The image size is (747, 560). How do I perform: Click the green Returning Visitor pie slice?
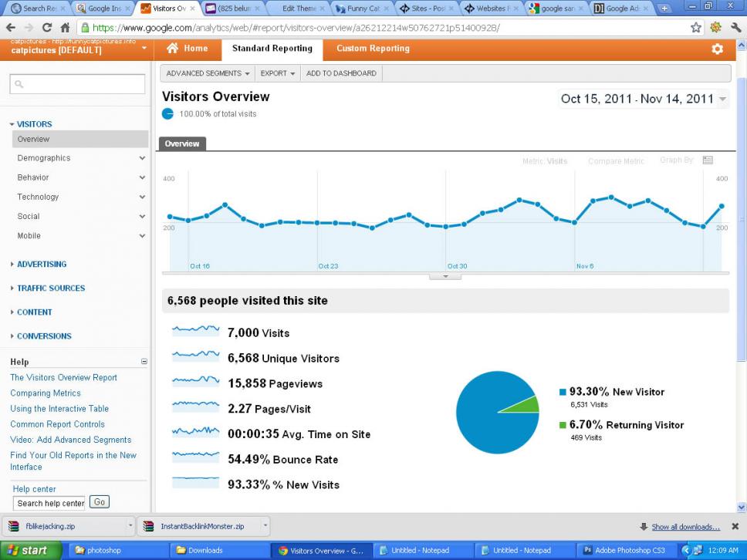pos(525,406)
